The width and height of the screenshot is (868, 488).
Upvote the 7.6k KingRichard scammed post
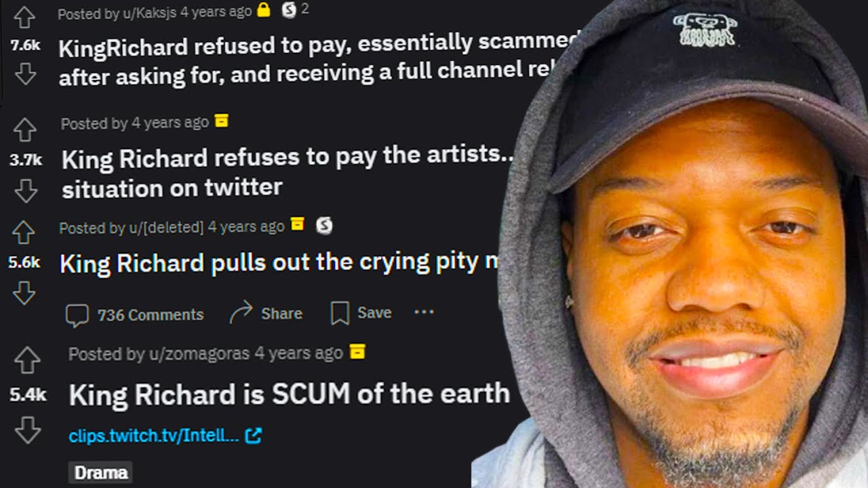(24, 17)
